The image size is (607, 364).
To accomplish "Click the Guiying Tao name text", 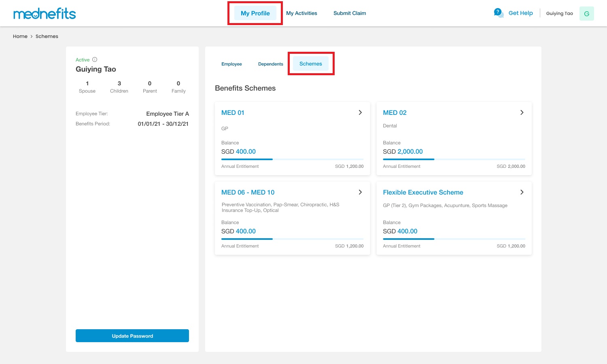I will point(560,13).
